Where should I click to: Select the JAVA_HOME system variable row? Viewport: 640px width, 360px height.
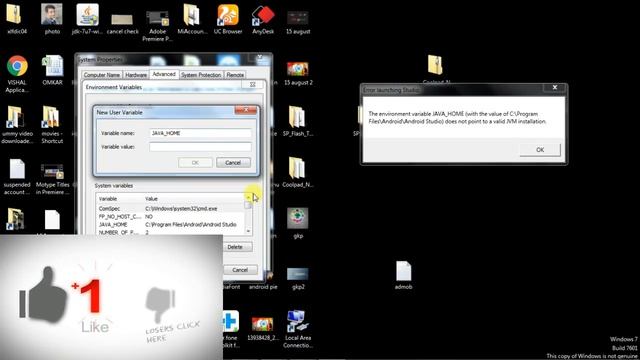point(170,224)
